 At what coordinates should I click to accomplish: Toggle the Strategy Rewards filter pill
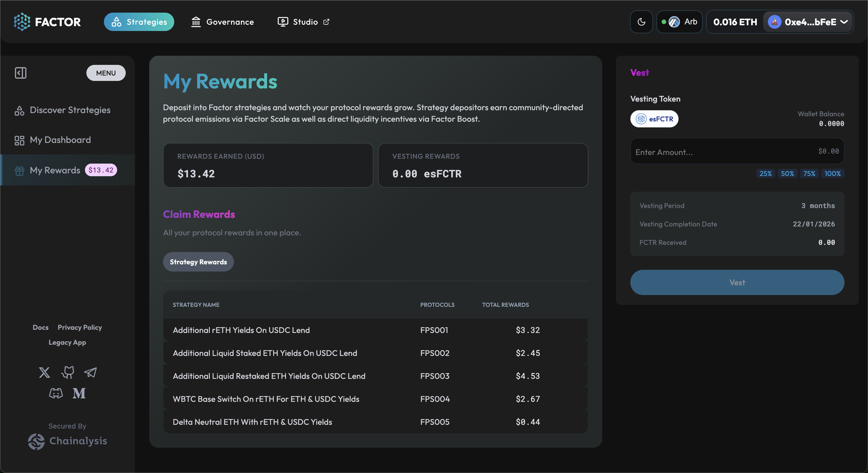pos(198,262)
